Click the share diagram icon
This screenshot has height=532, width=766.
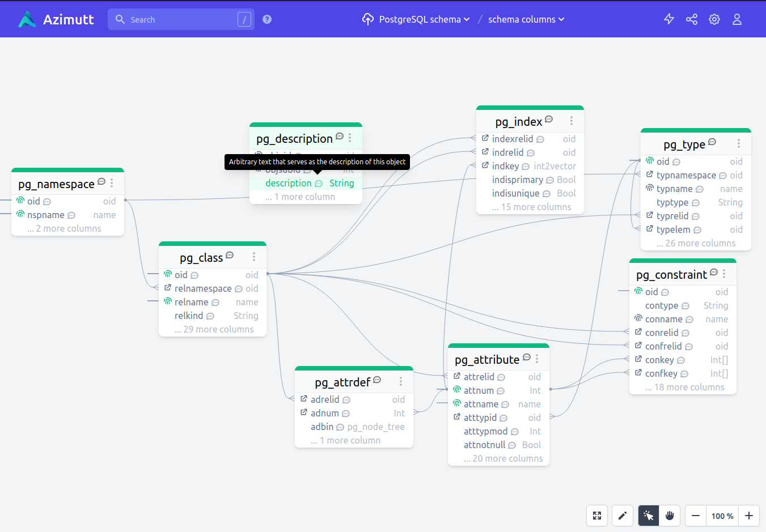pyautogui.click(x=691, y=19)
